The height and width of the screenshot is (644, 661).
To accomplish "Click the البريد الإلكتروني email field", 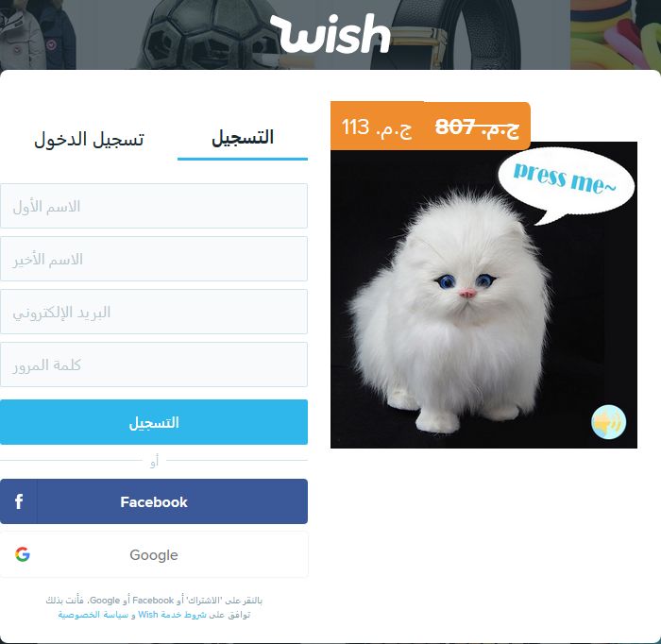I will tap(154, 312).
